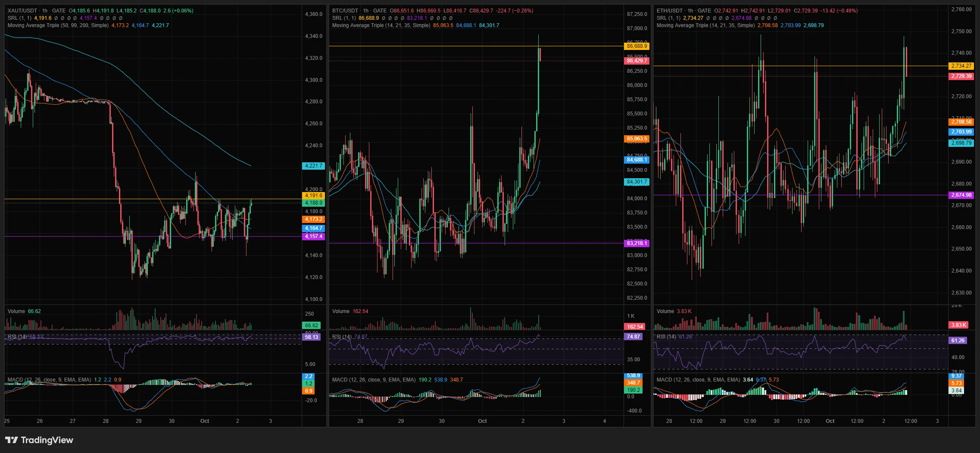Click the 538.9 blue MACD axis label
The height and width of the screenshot is (453, 980).
click(x=633, y=376)
